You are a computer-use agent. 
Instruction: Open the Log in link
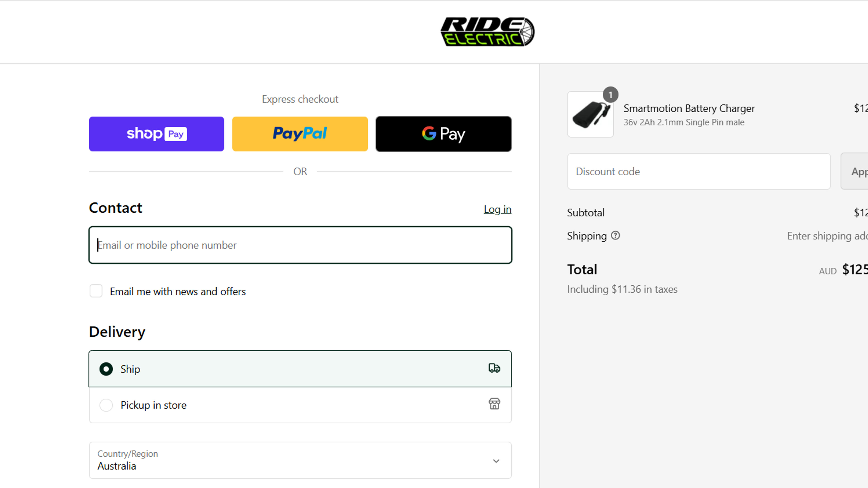497,209
